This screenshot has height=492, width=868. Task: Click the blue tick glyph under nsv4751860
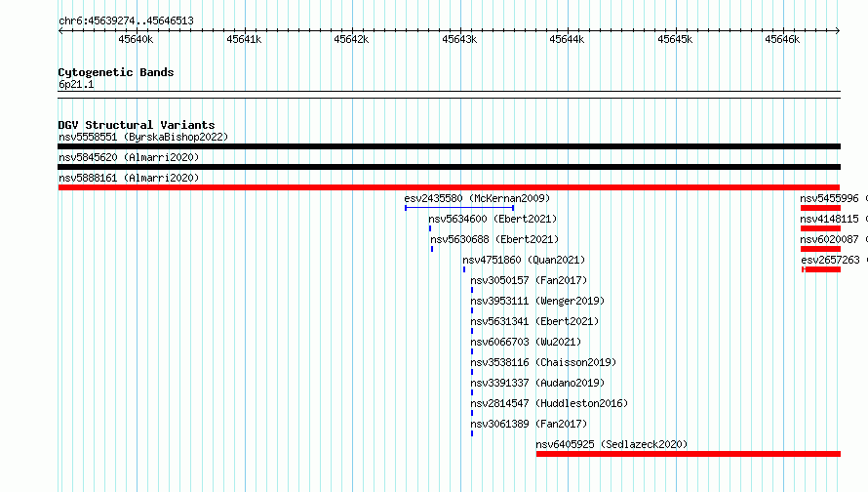(x=464, y=269)
